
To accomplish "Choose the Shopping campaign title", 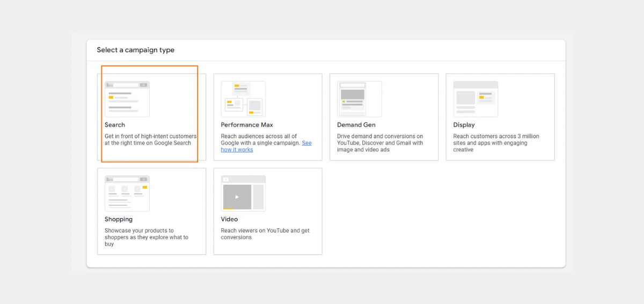I will point(119,219).
